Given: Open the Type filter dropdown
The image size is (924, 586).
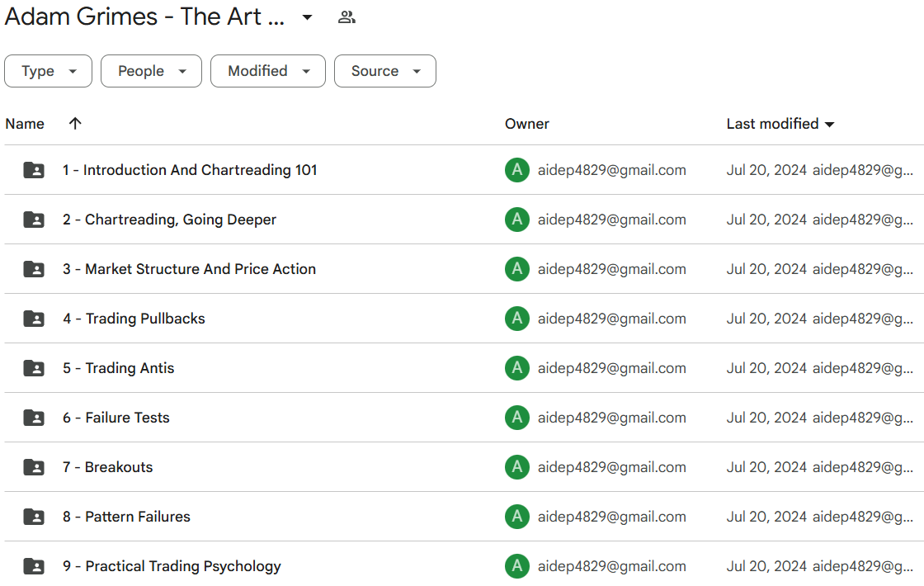Looking at the screenshot, I should pyautogui.click(x=49, y=71).
